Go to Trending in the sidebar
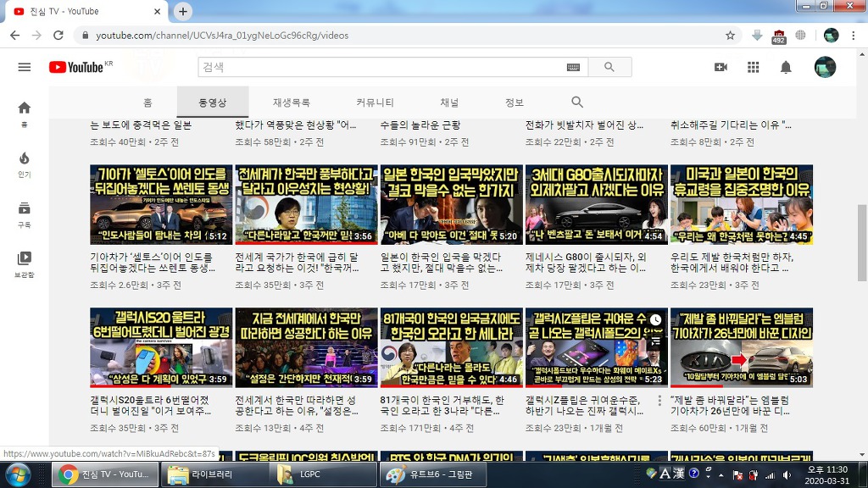 pyautogui.click(x=24, y=163)
